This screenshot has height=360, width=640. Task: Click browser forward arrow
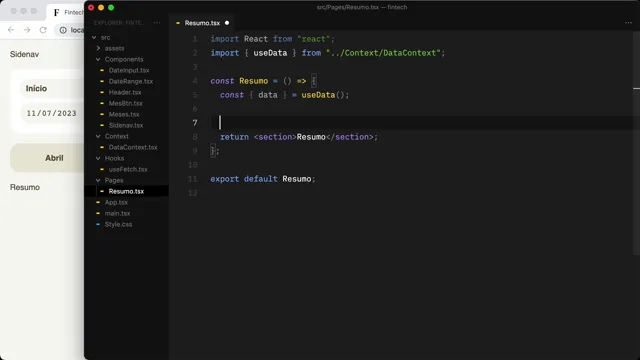coord(27,30)
